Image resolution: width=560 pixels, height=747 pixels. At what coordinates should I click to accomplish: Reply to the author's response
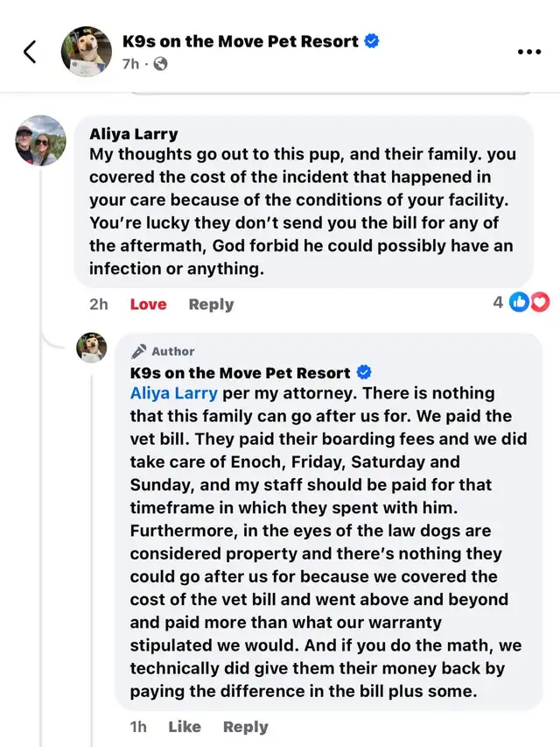pyautogui.click(x=246, y=726)
